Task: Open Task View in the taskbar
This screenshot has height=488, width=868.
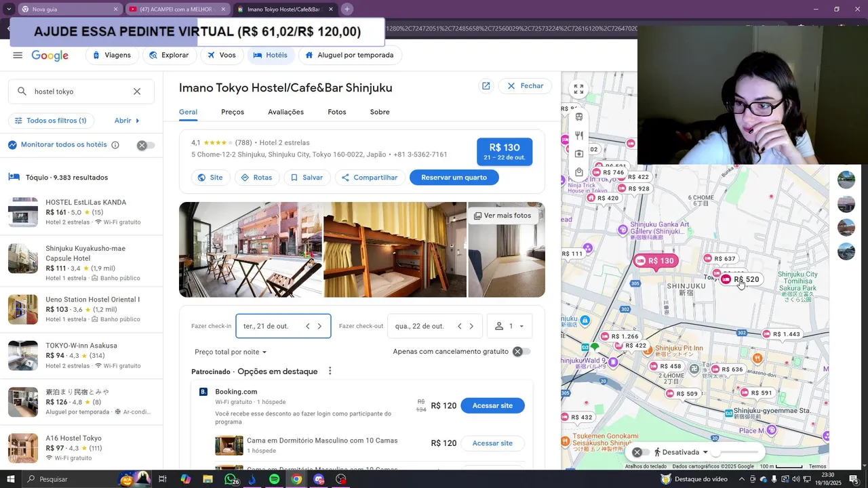Action: 163,479
